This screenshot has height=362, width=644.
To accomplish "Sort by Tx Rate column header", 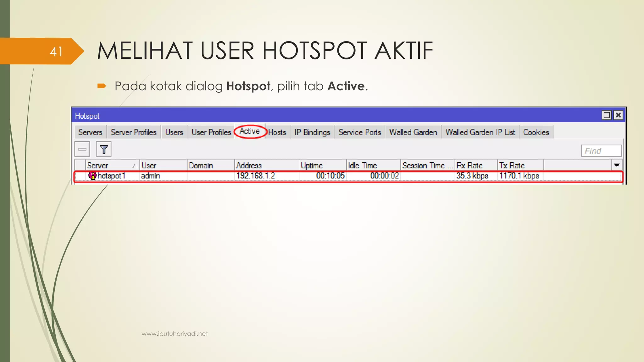I will coord(521,165).
